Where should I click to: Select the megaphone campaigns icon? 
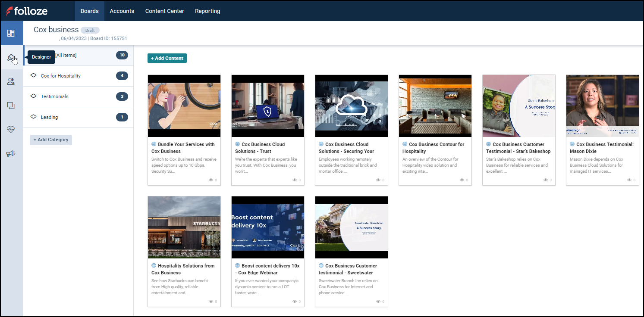point(12,153)
